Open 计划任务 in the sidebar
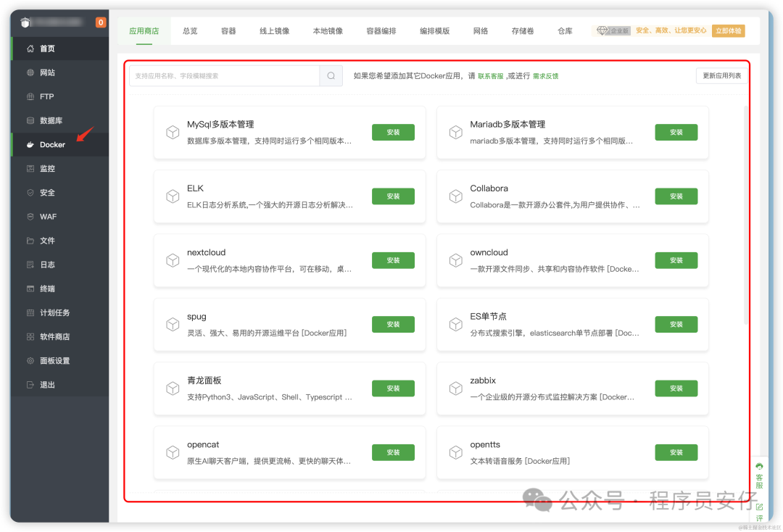The height and width of the screenshot is (532, 783). pyautogui.click(x=60, y=312)
